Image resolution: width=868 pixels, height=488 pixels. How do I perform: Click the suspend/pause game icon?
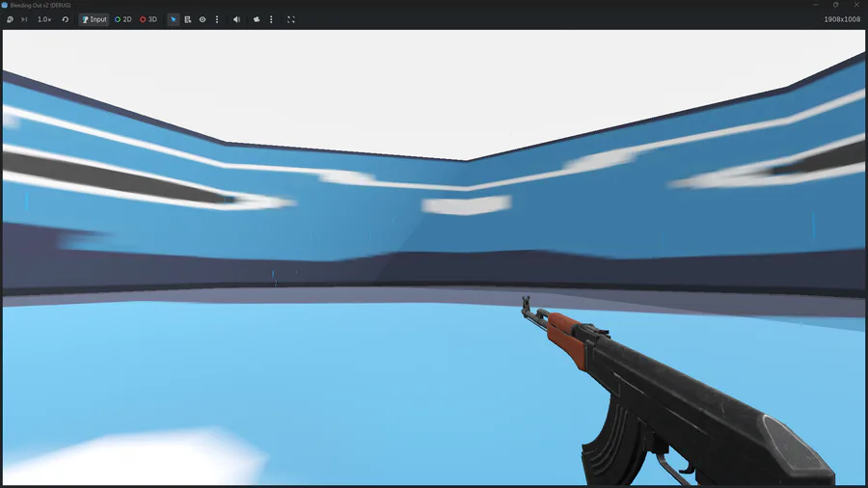pyautogui.click(x=10, y=19)
